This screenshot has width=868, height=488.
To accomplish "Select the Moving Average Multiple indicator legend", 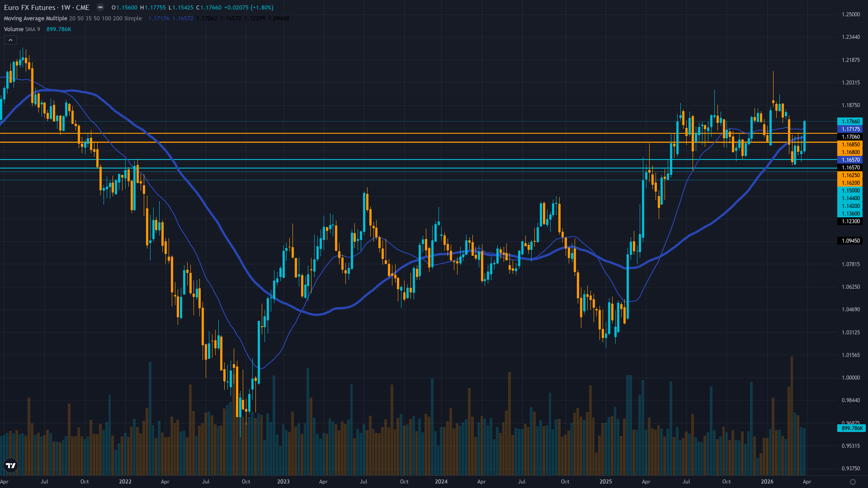I will (73, 19).
